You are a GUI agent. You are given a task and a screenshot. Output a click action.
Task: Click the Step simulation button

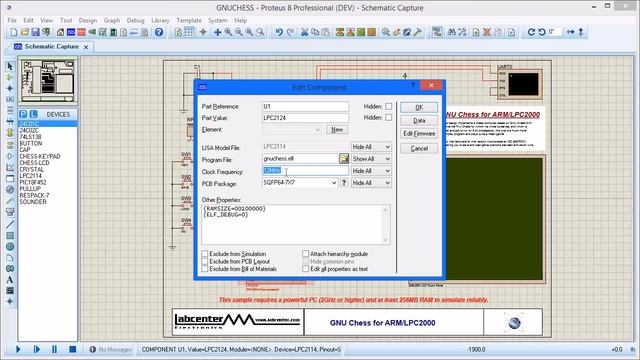coord(36,349)
